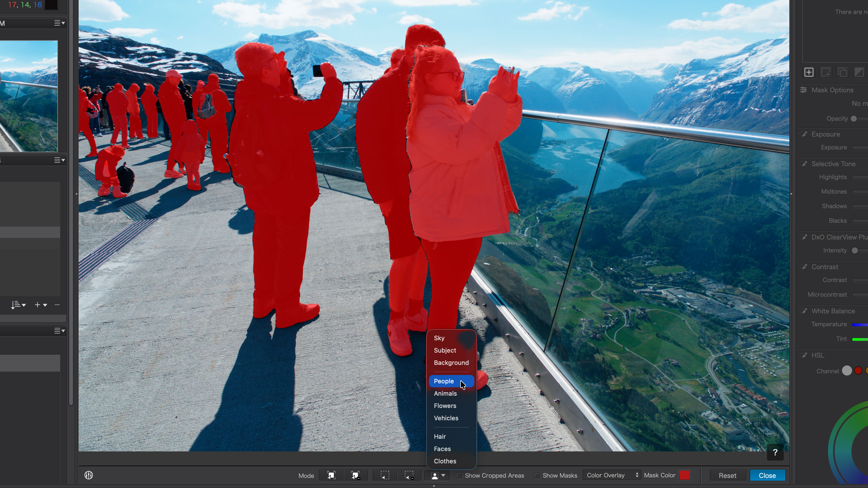Choose Faces from the mask menu
This screenshot has height=488, width=868.
(x=451, y=449)
